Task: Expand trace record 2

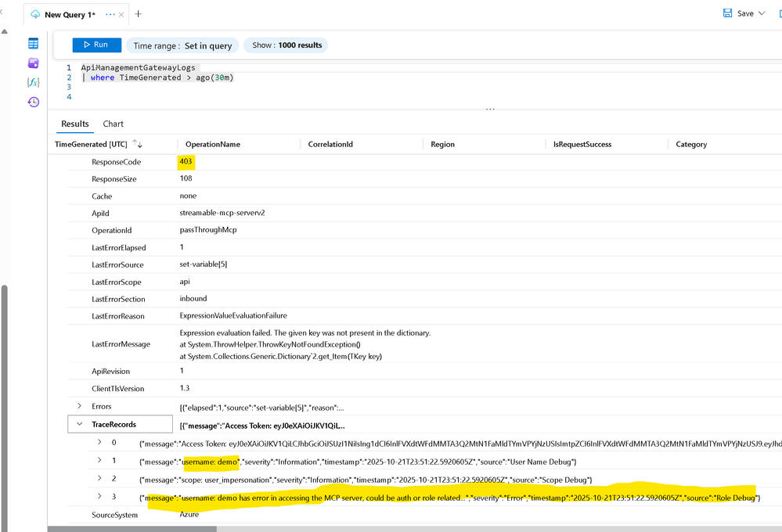Action: (99, 478)
